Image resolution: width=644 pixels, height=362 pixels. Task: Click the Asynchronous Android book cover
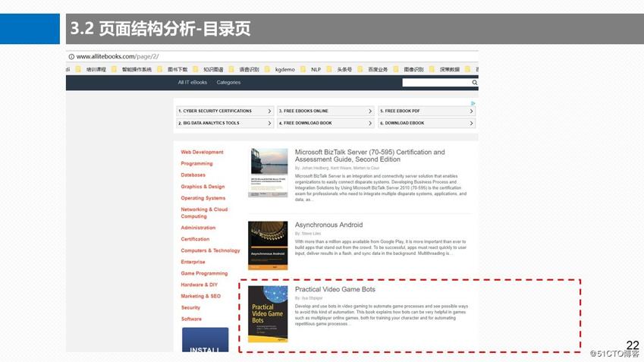coord(268,245)
